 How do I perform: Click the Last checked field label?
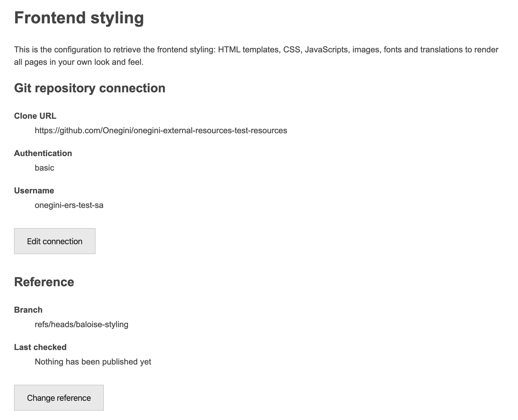click(x=40, y=347)
